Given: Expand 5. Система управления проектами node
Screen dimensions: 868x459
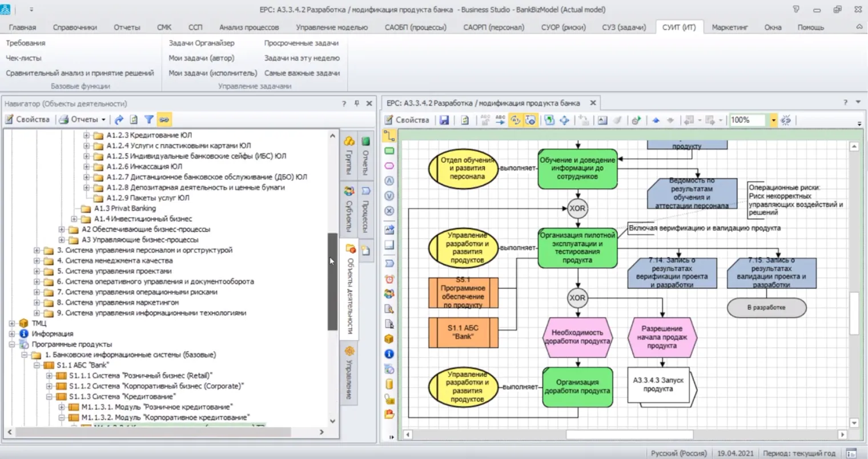Looking at the screenshot, I should pos(37,271).
